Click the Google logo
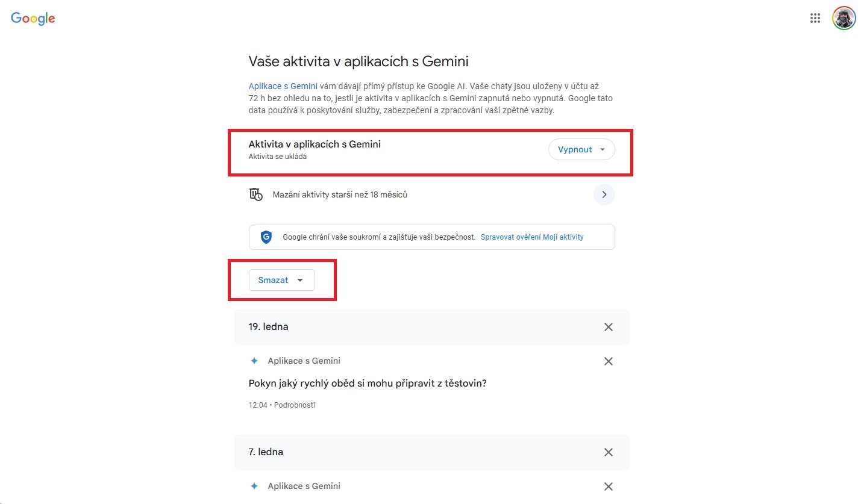 (33, 19)
